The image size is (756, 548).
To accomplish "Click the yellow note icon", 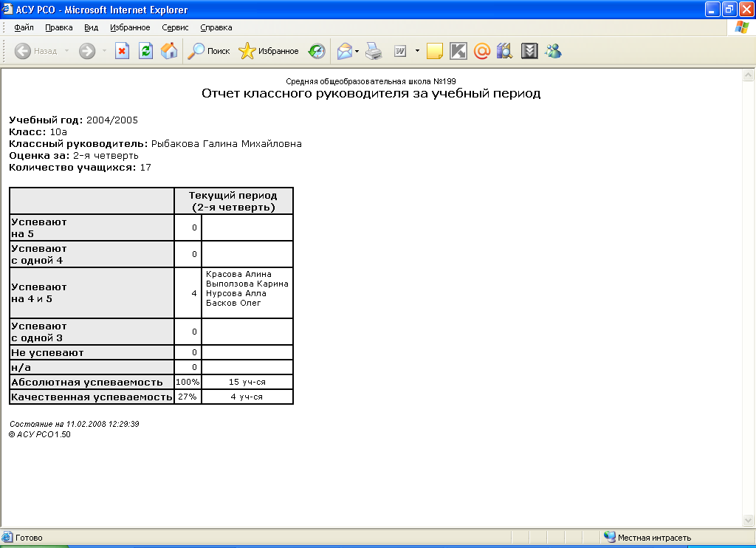I will click(435, 51).
